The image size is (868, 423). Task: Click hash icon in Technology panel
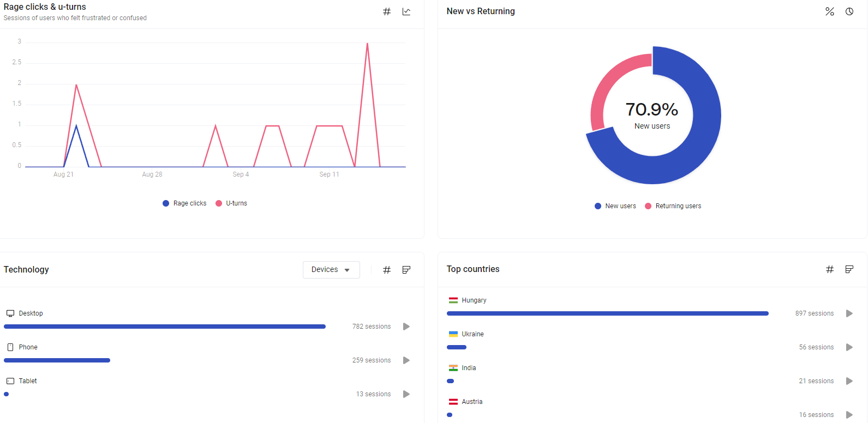coord(387,270)
